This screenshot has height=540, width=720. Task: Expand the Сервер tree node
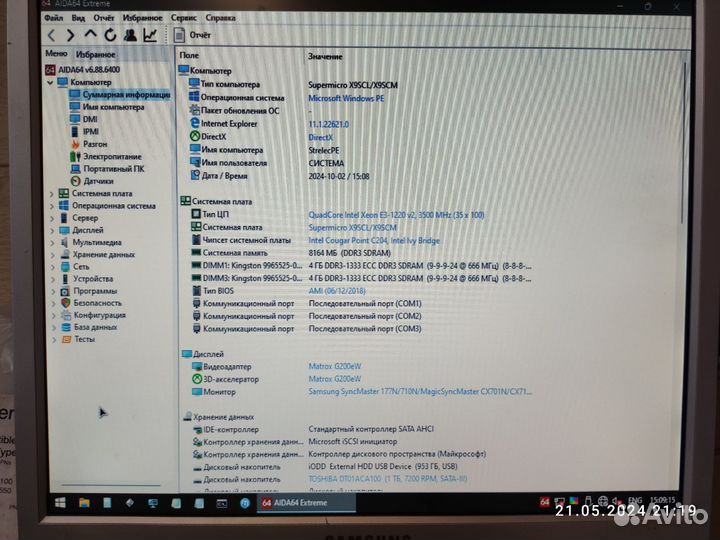[52, 219]
